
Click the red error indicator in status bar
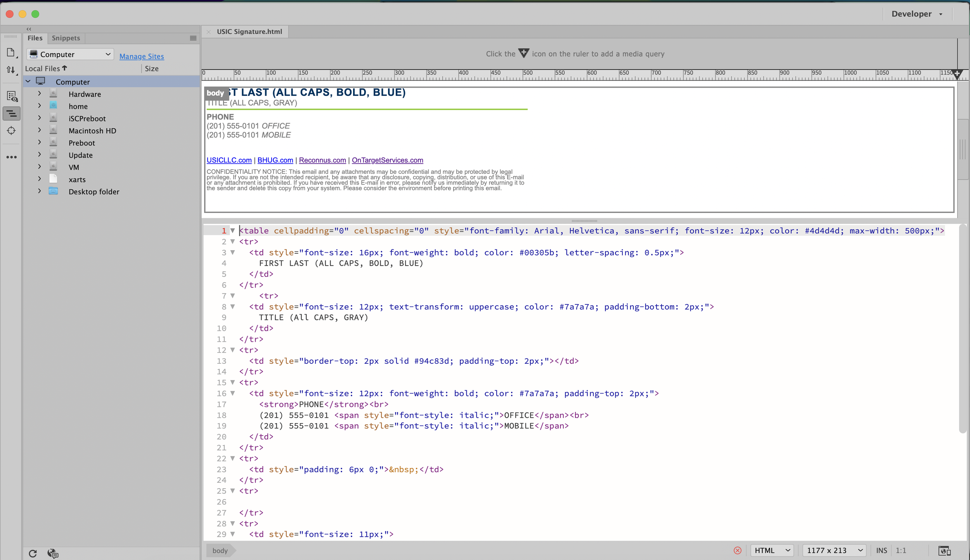(738, 550)
